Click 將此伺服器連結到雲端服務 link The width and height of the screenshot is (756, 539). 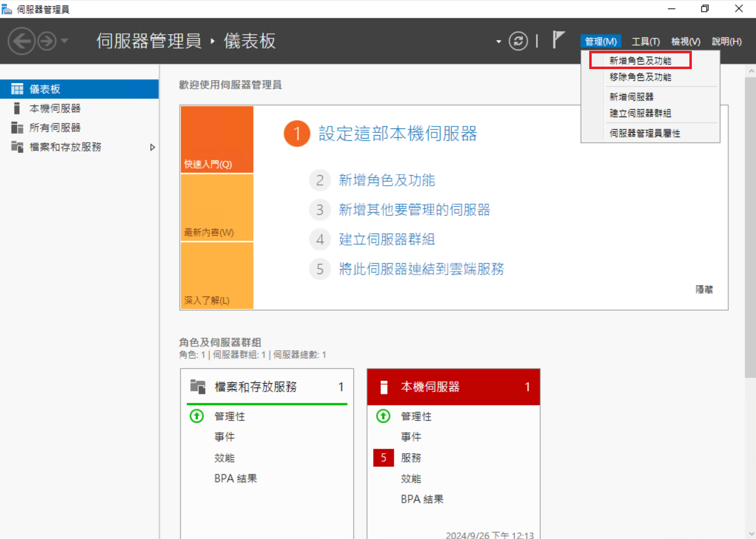[x=421, y=269]
